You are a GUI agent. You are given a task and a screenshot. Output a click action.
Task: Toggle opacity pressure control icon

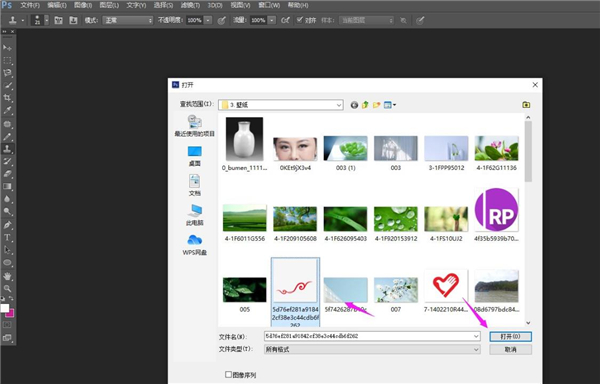click(221, 21)
